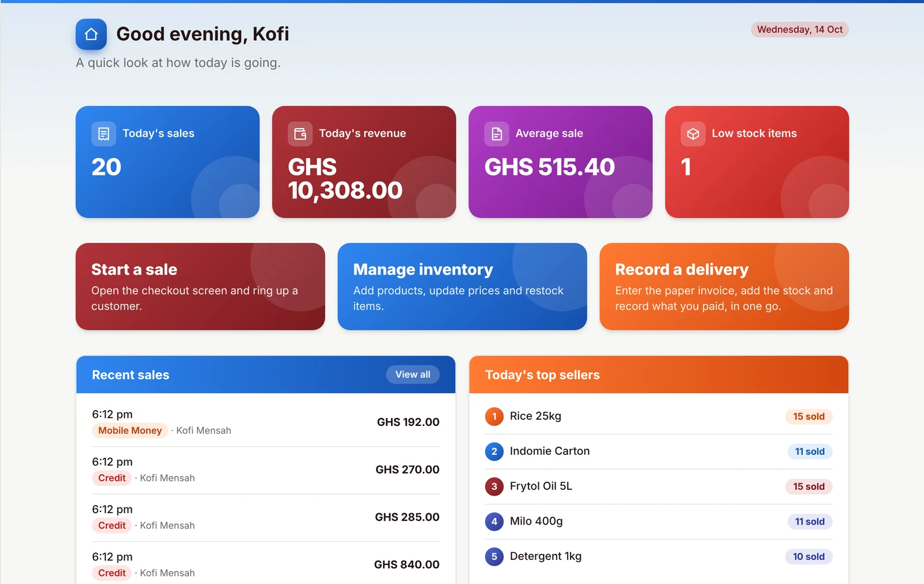
Task: Click the 10 sold badge for Detergent 1kg
Action: click(808, 557)
